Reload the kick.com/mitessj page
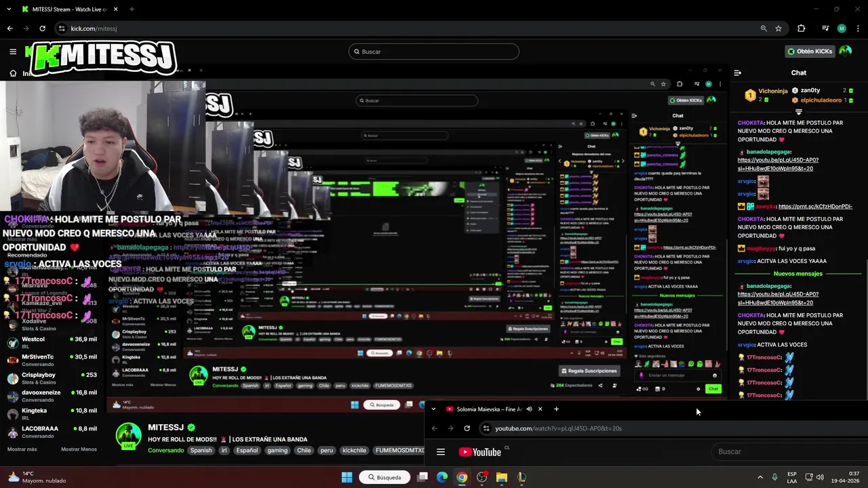Screen dimensions: 868x488 pyautogui.click(x=42, y=28)
